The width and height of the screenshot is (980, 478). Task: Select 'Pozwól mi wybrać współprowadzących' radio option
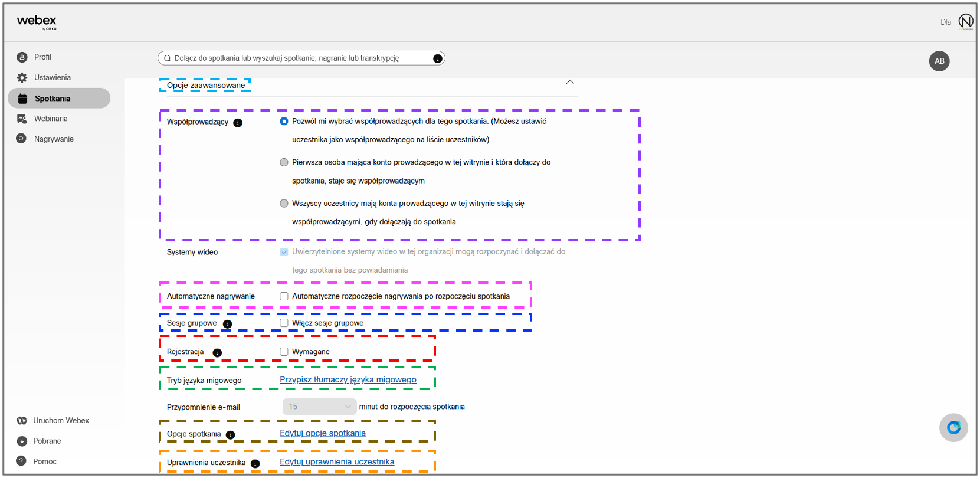click(x=284, y=121)
